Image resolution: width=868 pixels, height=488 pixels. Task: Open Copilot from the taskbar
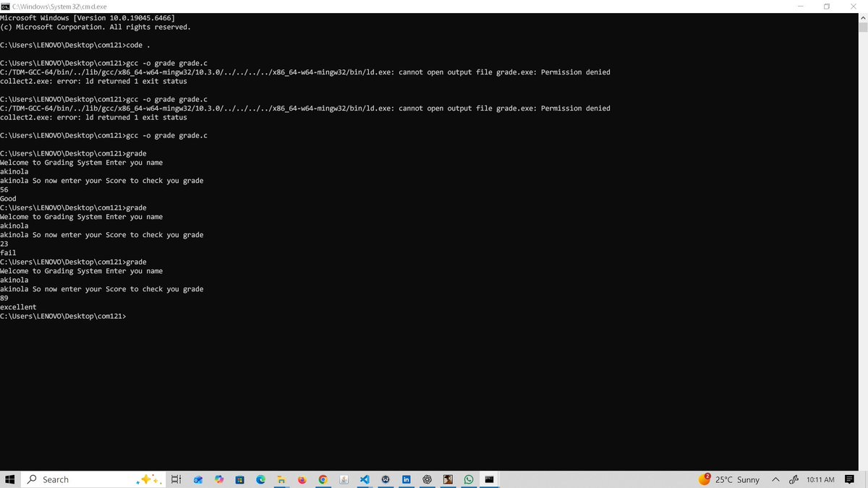pyautogui.click(x=219, y=479)
